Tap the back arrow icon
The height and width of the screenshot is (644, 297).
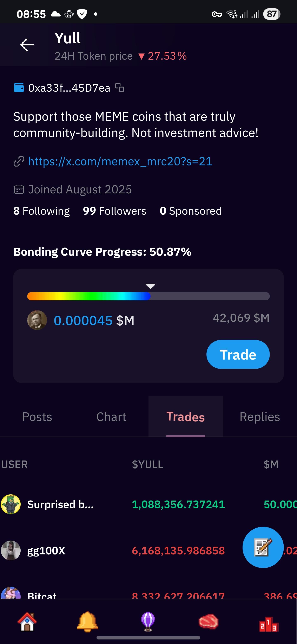27,45
